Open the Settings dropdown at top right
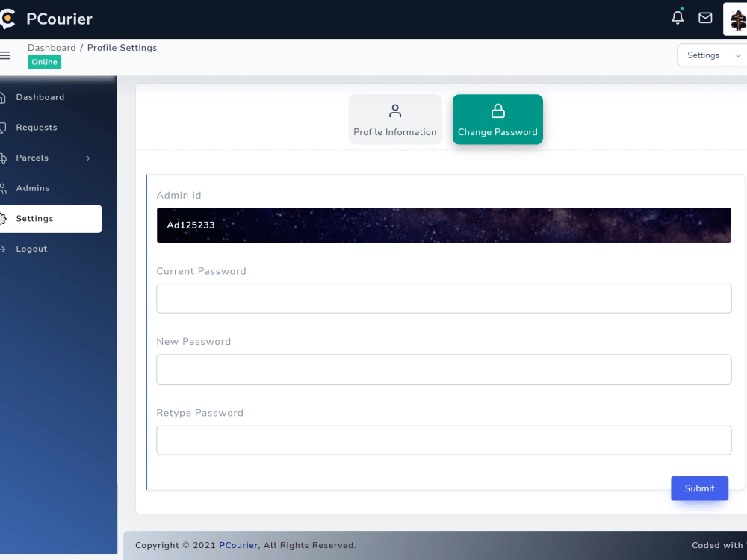 pos(712,55)
